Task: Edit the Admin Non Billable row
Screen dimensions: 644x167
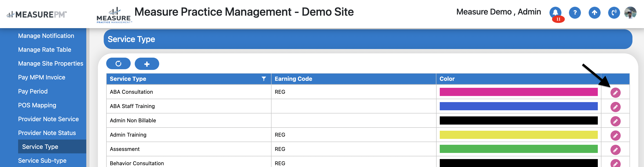Action: [x=615, y=121]
